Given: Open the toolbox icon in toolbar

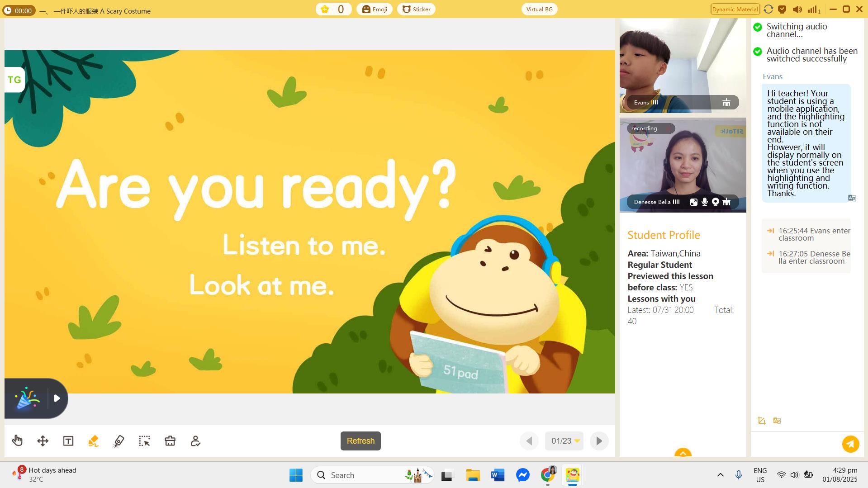Looking at the screenshot, I should pyautogui.click(x=170, y=441).
